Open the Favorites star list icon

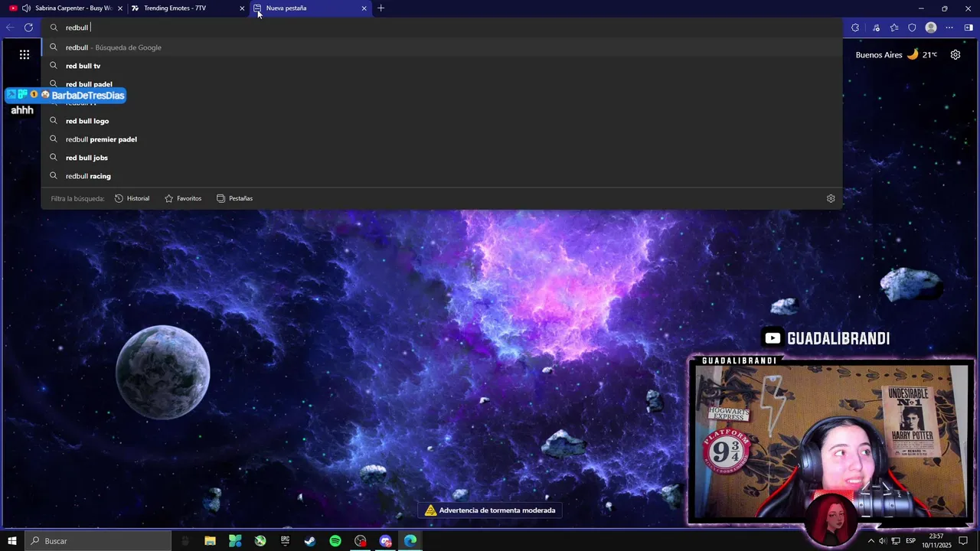click(894, 28)
